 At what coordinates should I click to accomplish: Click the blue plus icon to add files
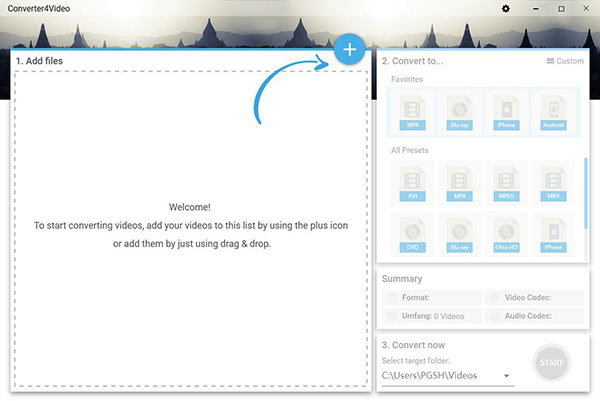349,49
